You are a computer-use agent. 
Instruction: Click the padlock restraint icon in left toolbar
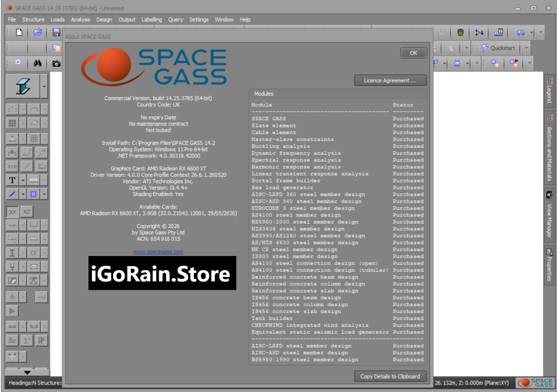[x=12, y=153]
